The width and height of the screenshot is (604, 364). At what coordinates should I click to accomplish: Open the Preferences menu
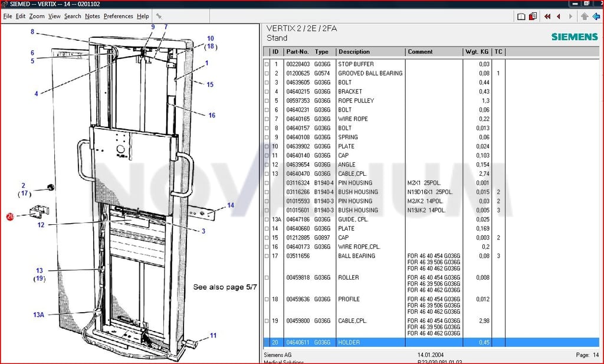pos(118,16)
